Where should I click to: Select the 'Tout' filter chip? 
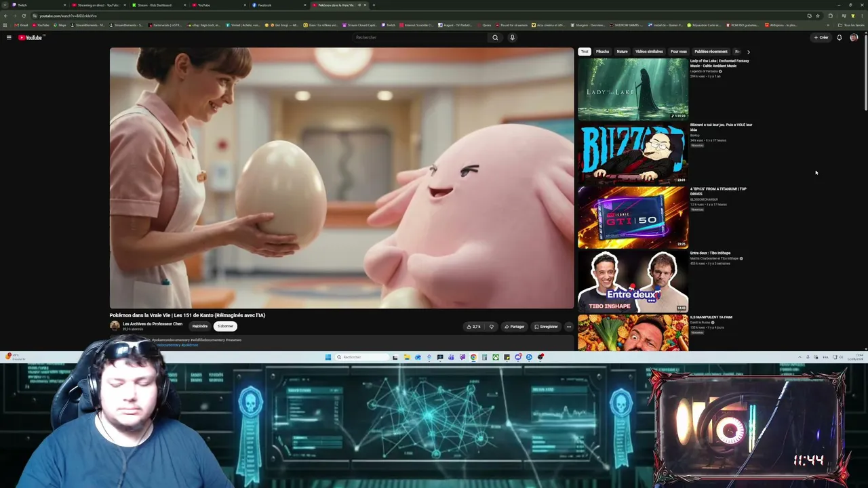pos(585,52)
